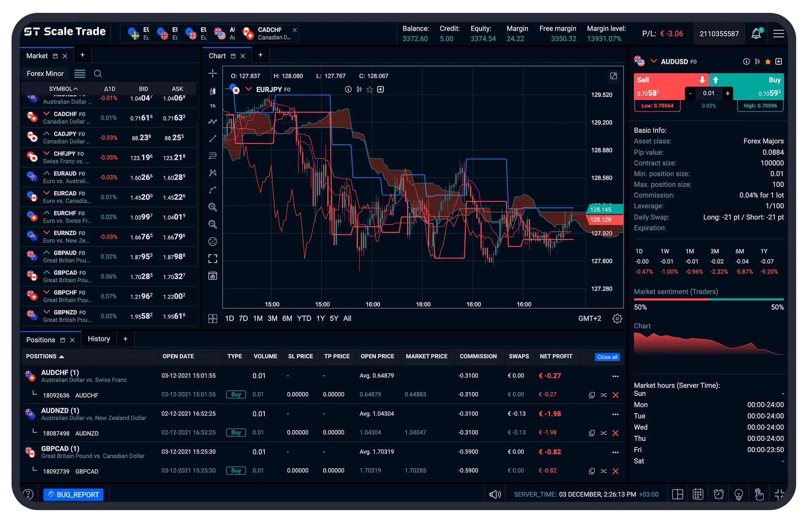Open the market search magnifier
Image resolution: width=812 pixels, height=523 pixels.
click(x=98, y=74)
